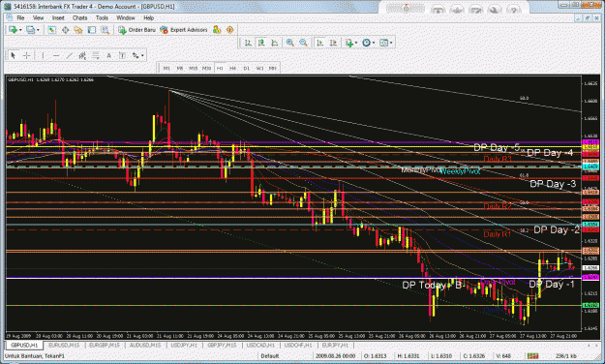Open the Indicators list icon

pos(349,43)
